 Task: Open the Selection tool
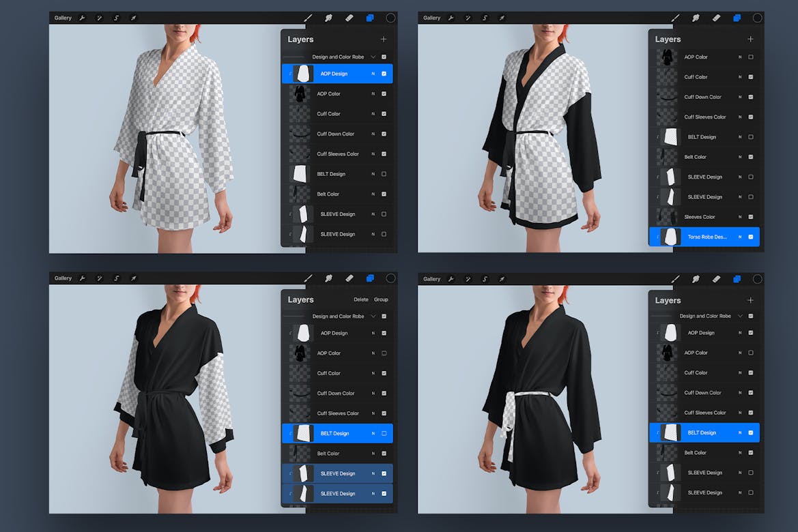coord(116,17)
